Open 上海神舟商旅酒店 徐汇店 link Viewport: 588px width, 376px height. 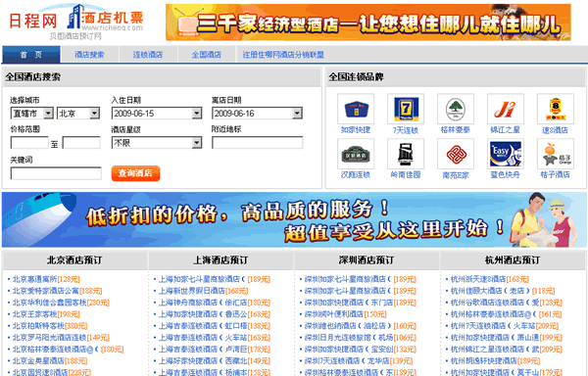coord(215,303)
